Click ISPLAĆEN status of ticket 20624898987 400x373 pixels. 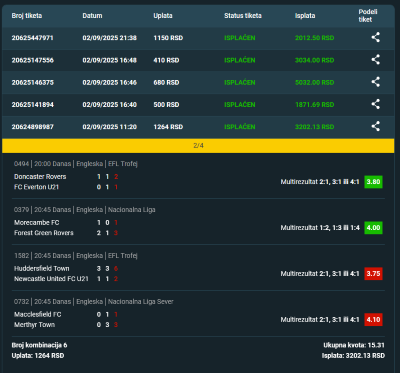click(x=240, y=127)
